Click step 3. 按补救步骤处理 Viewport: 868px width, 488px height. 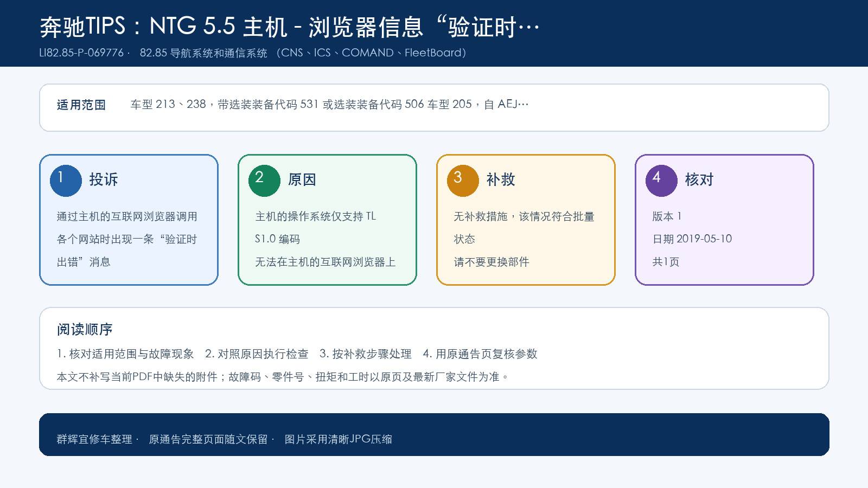coord(366,354)
